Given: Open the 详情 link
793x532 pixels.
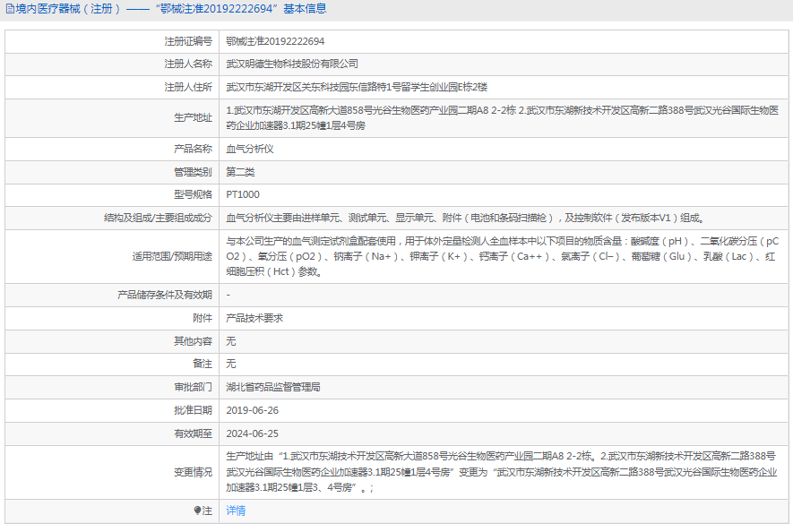Looking at the screenshot, I should (236, 511).
